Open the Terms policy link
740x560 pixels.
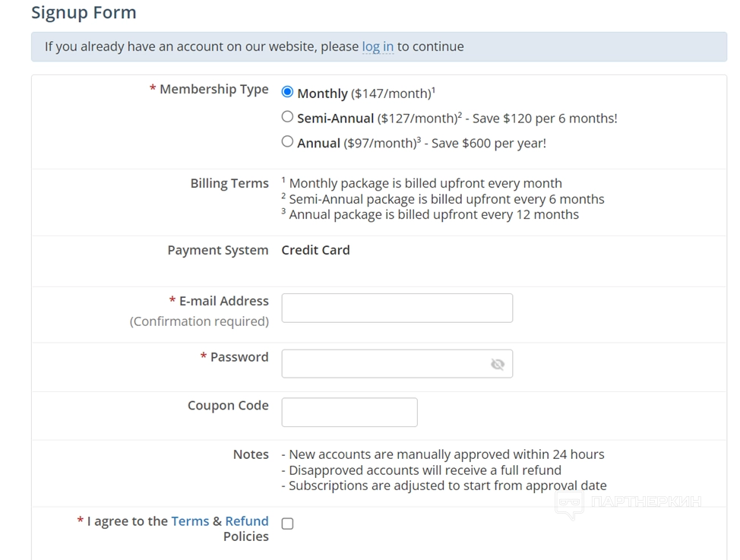(190, 521)
